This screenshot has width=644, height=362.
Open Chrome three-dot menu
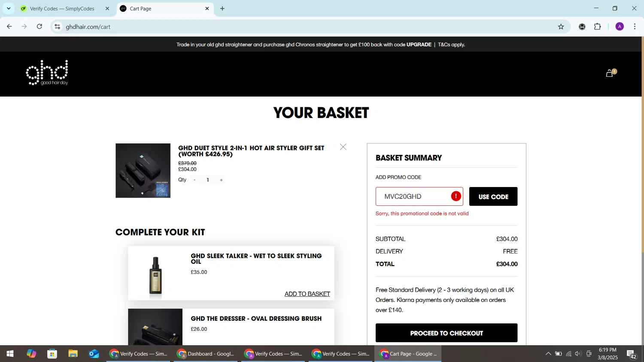(635, 27)
